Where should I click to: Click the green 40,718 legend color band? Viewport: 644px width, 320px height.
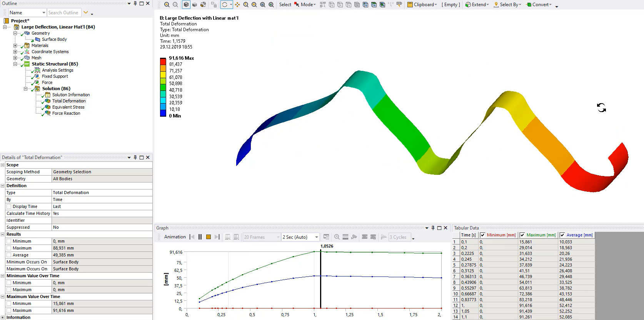tap(163, 87)
